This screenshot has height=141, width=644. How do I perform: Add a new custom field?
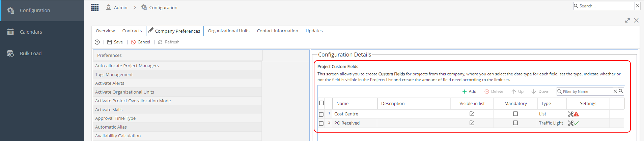(x=469, y=92)
